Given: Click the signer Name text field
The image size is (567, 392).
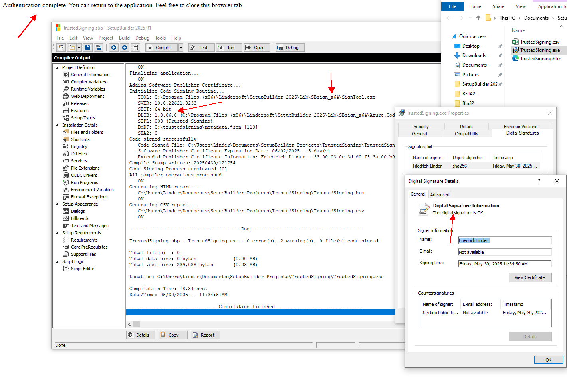Looking at the screenshot, I should [x=504, y=240].
